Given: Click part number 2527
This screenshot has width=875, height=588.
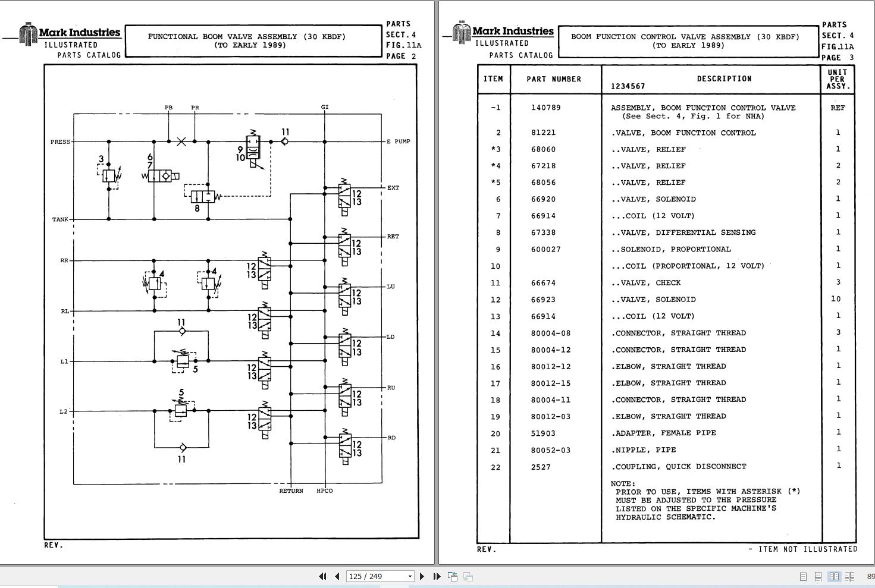Looking at the screenshot, I should click(x=541, y=467).
